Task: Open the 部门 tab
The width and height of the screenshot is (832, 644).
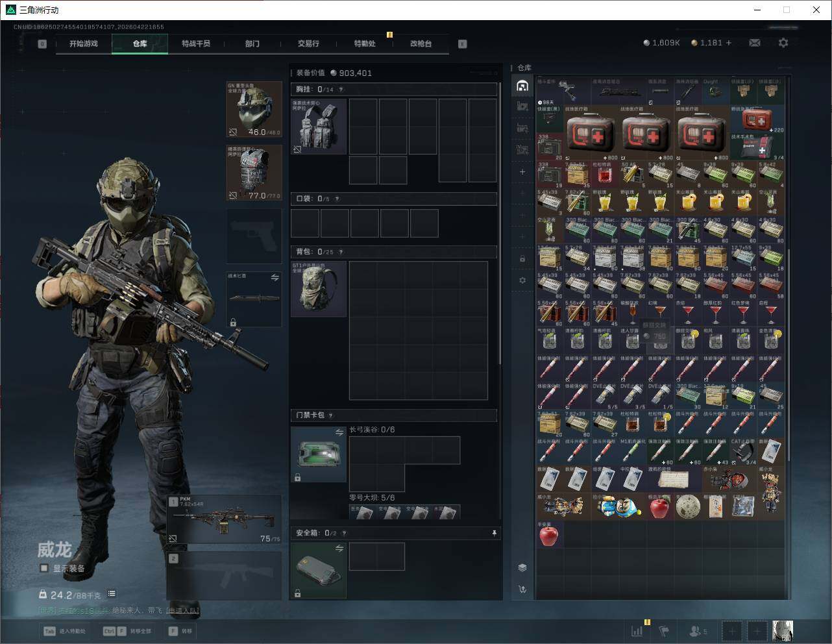Action: click(x=252, y=43)
